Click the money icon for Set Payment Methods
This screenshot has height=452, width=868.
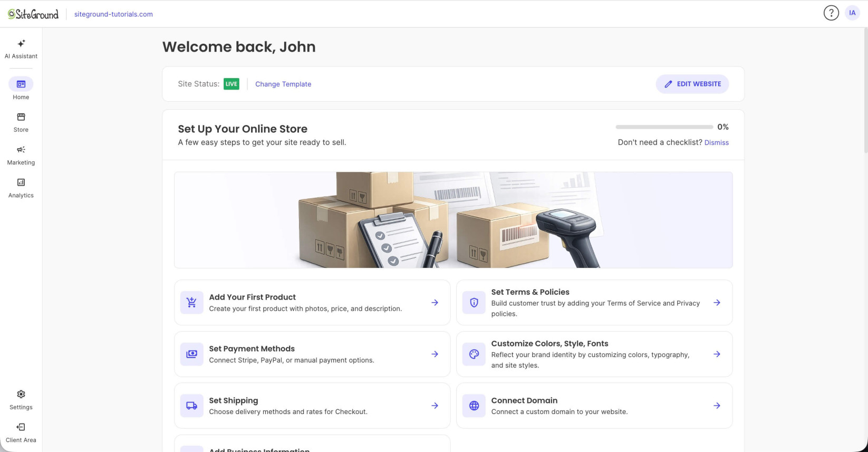coord(191,354)
